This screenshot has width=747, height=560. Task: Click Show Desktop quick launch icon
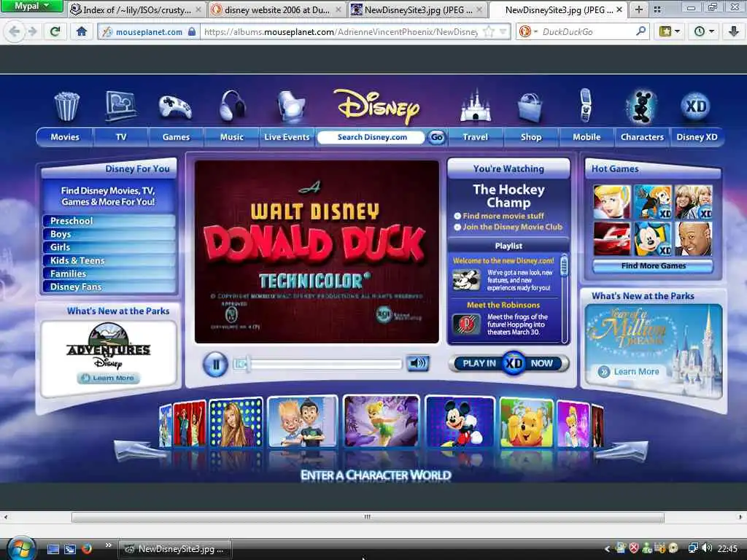(x=53, y=549)
